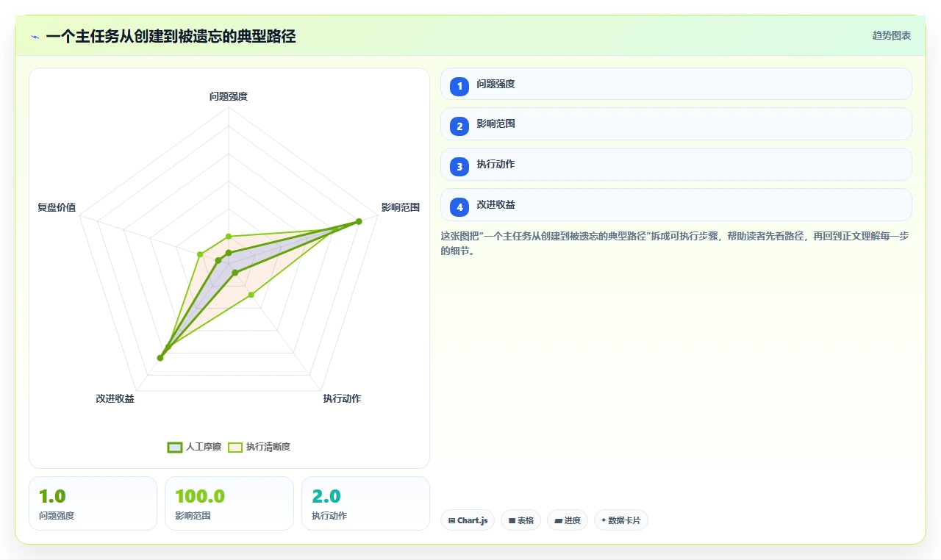This screenshot has height=560, width=941.
Task: Click the lightning icon beside the title
Action: 35,37
